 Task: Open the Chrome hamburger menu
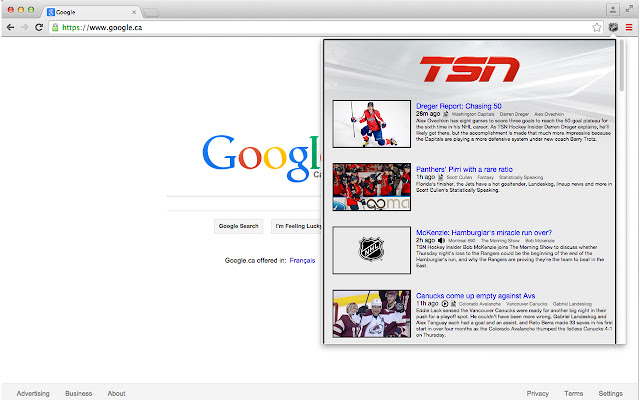(629, 27)
